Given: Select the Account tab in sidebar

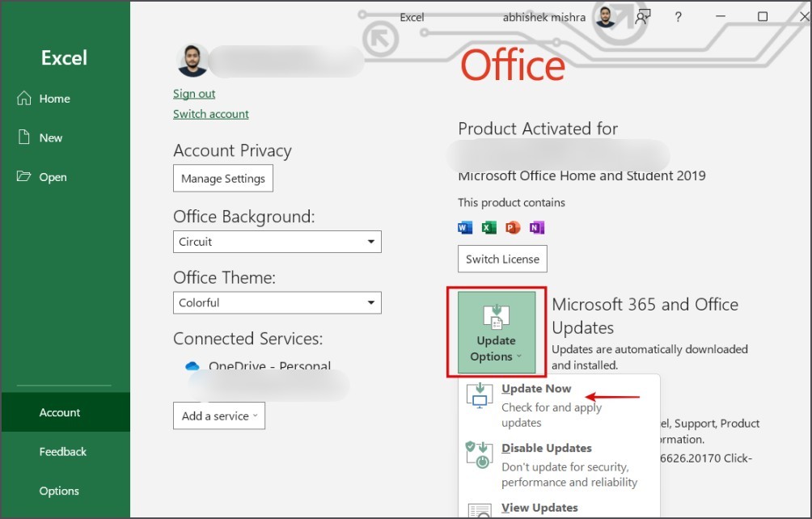Looking at the screenshot, I should (x=66, y=412).
